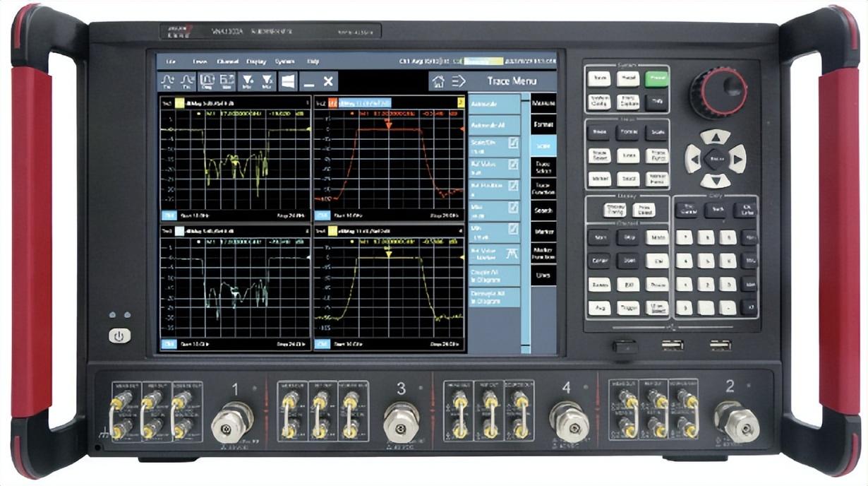Click the diagram toolbar icon

coord(207,81)
